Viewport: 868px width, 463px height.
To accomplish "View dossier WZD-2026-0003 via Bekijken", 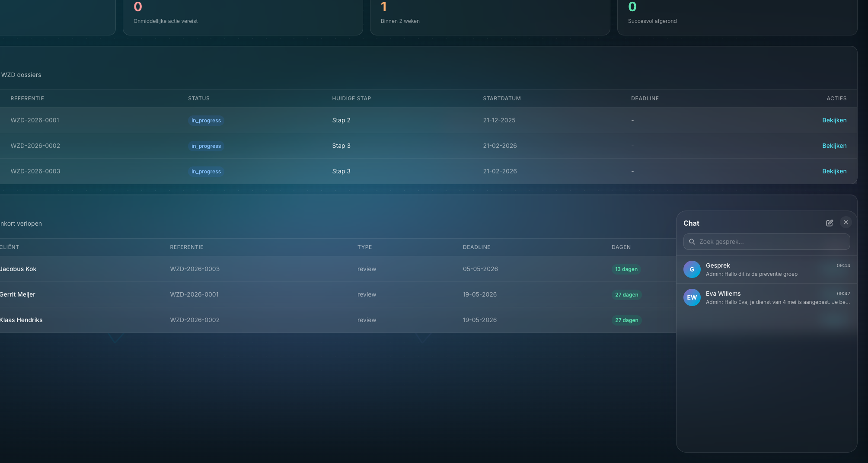I will [x=834, y=171].
